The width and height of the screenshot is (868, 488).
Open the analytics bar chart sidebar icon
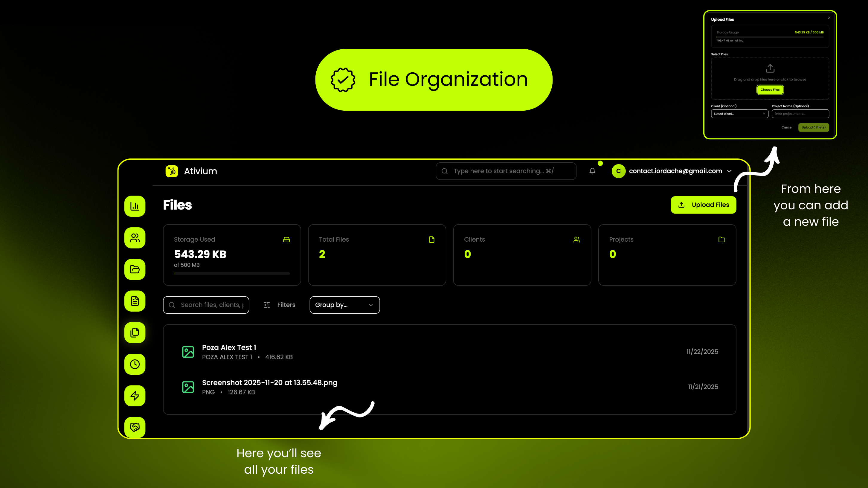point(135,206)
